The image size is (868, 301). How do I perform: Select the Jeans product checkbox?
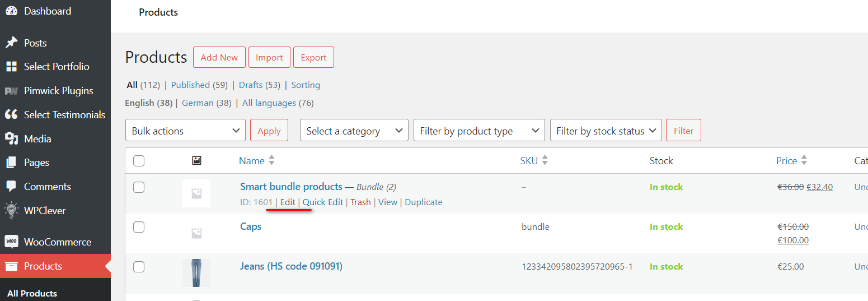(139, 267)
